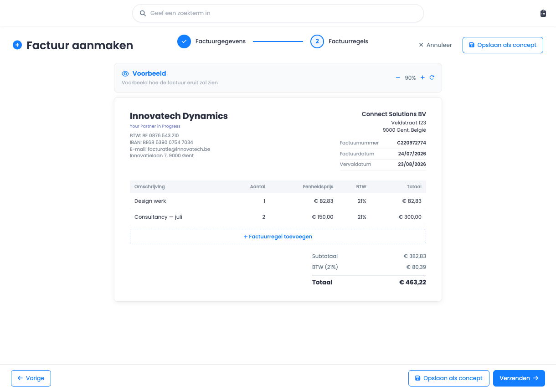The height and width of the screenshot is (392, 556).
Task: Click the BTW column header
Action: pyautogui.click(x=361, y=186)
